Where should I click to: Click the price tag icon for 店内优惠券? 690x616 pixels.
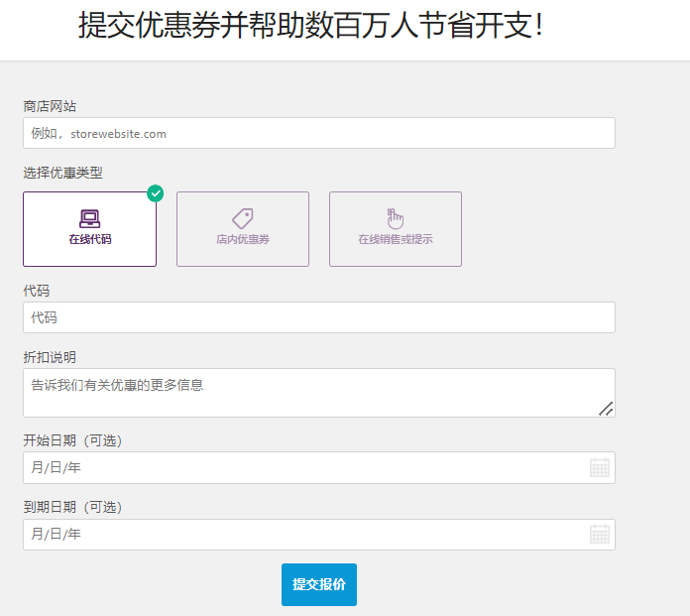coord(243,218)
